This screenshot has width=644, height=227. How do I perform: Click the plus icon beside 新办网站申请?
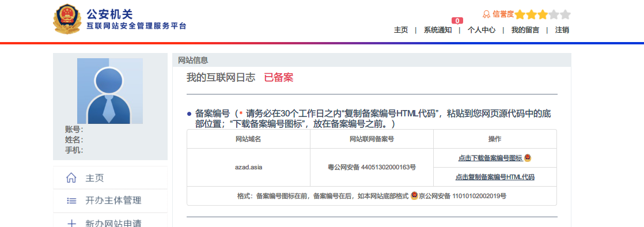click(x=71, y=224)
